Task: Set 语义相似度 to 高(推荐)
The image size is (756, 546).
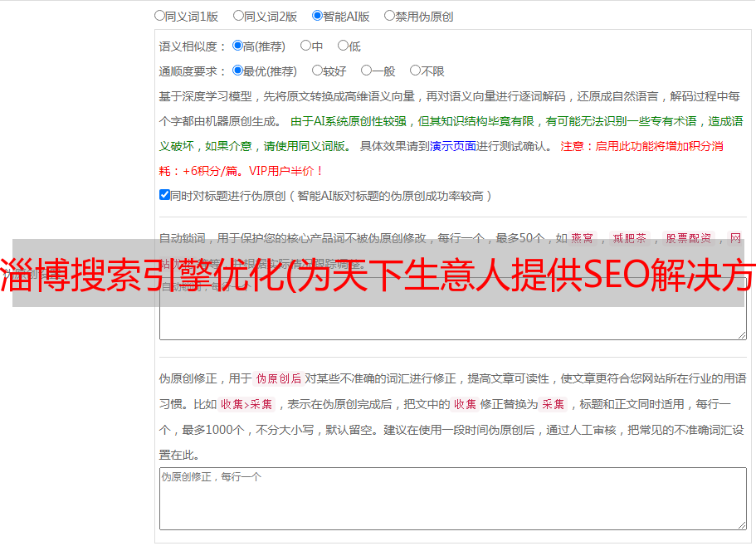Action: click(x=237, y=46)
